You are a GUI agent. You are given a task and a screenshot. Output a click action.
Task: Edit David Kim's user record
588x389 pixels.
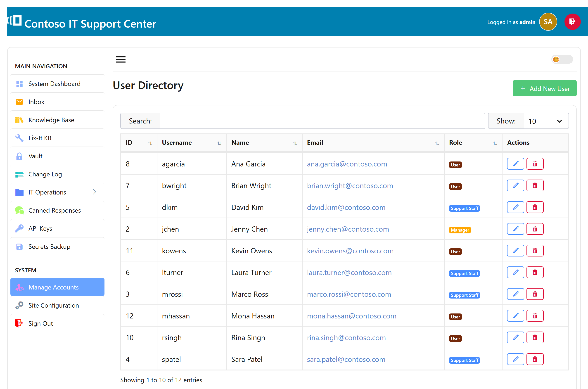(x=515, y=207)
